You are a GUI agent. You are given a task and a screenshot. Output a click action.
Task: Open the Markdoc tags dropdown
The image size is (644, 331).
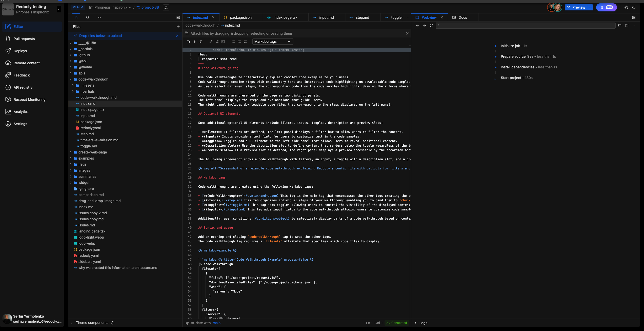click(273, 42)
